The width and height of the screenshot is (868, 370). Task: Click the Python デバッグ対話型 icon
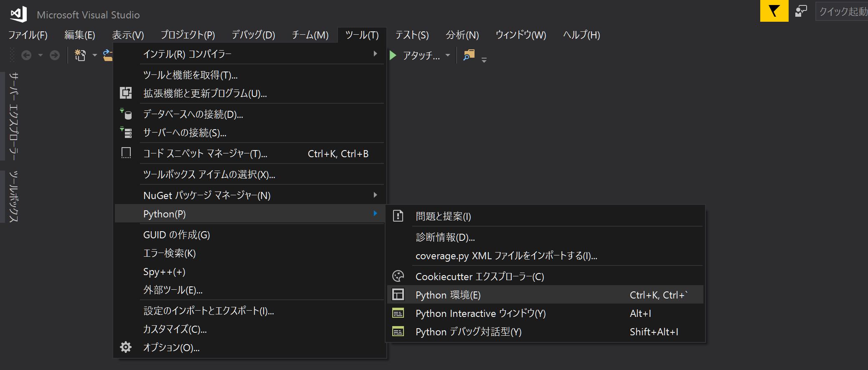pos(398,331)
